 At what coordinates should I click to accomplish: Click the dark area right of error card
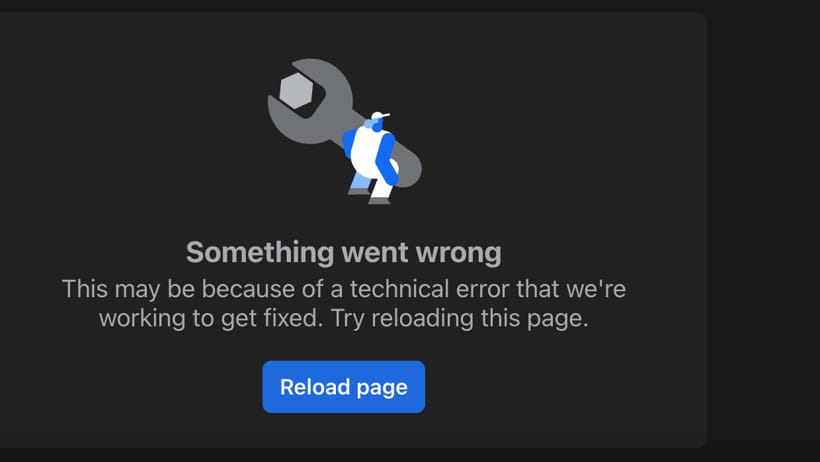764,230
